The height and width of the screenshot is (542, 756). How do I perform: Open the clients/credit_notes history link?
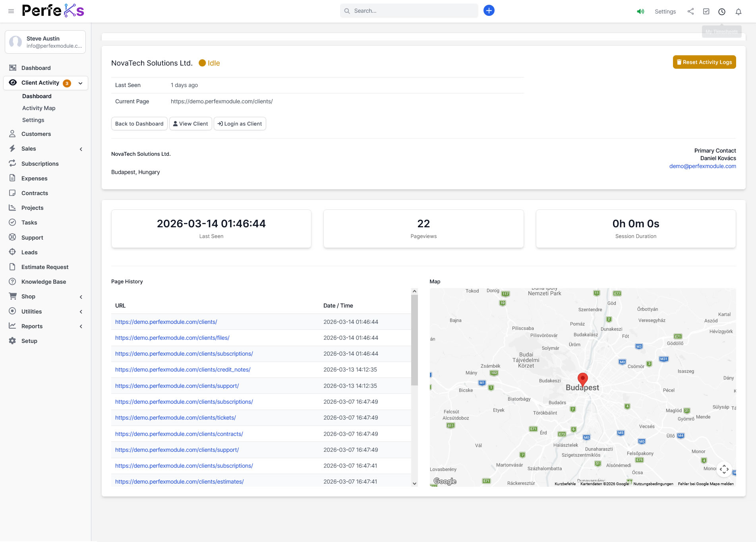pyautogui.click(x=183, y=370)
